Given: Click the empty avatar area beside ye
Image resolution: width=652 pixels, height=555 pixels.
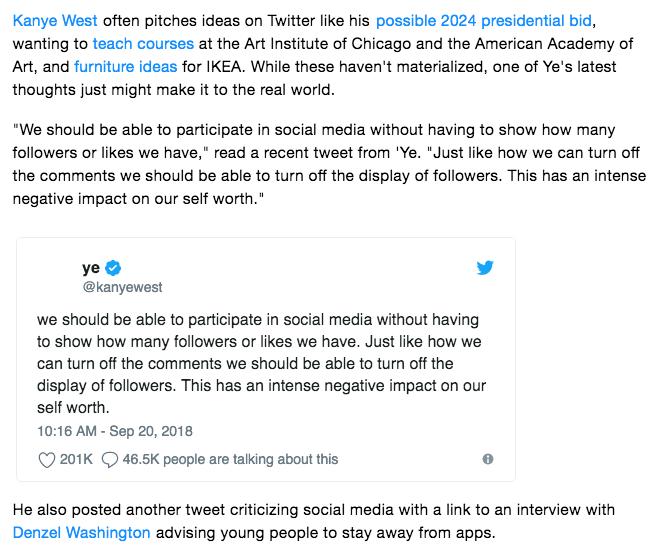Looking at the screenshot, I should (56, 277).
